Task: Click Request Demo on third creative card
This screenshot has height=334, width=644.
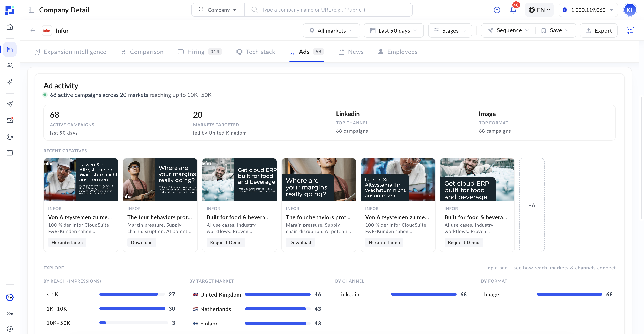Action: click(226, 242)
